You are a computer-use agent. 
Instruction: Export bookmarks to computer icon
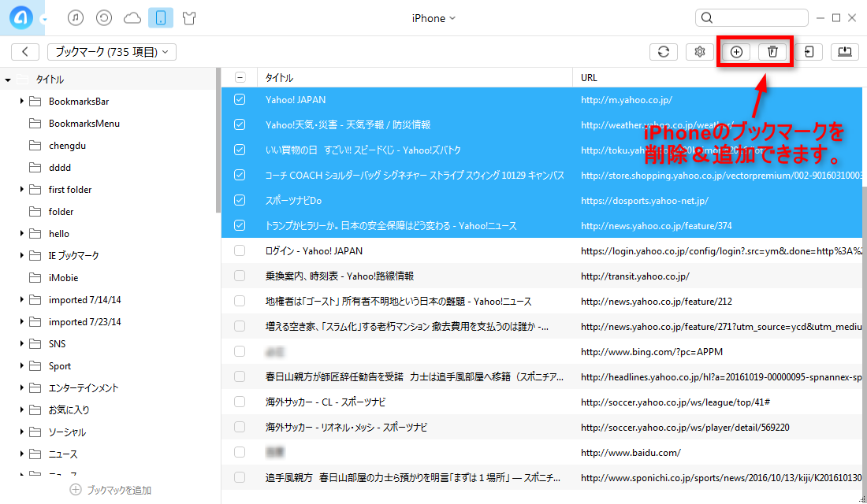click(845, 51)
